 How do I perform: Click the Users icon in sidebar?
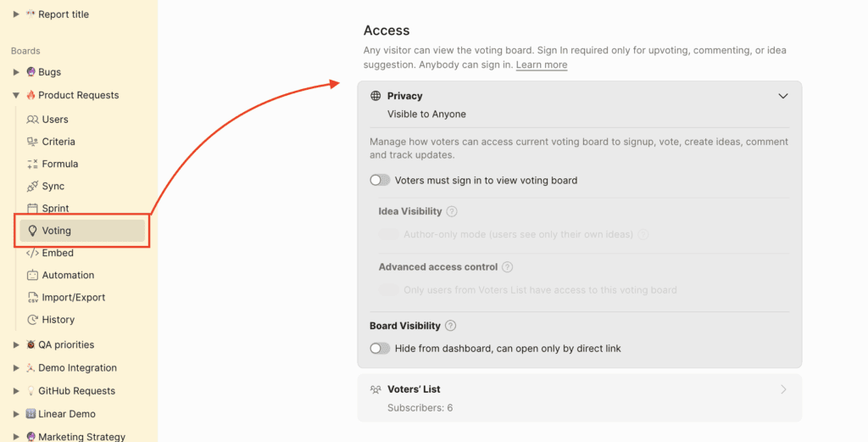(x=32, y=120)
